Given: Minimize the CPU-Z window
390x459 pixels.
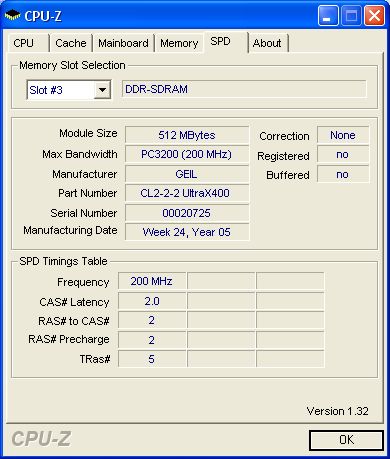Looking at the screenshot, I should tap(328, 16).
